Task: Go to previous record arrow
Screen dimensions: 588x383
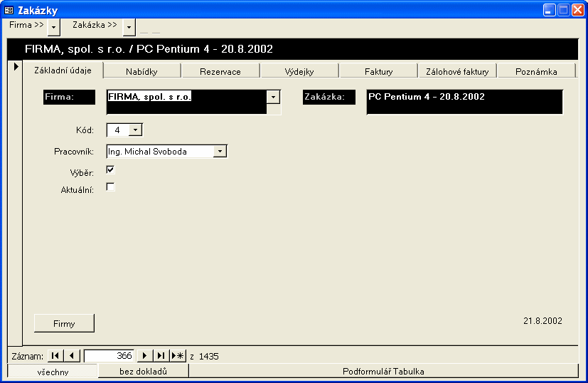Action: point(73,356)
